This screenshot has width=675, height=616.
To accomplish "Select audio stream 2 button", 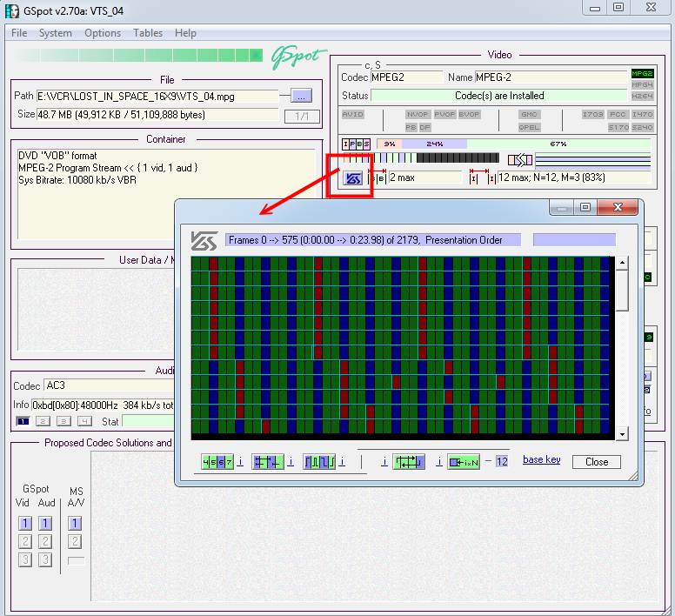I will [x=43, y=421].
